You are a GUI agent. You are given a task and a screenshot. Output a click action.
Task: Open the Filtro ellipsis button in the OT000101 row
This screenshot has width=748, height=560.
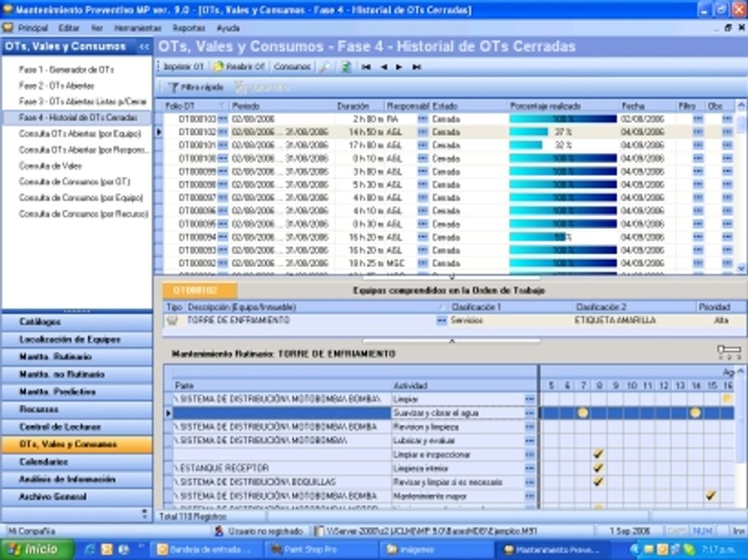click(x=698, y=145)
